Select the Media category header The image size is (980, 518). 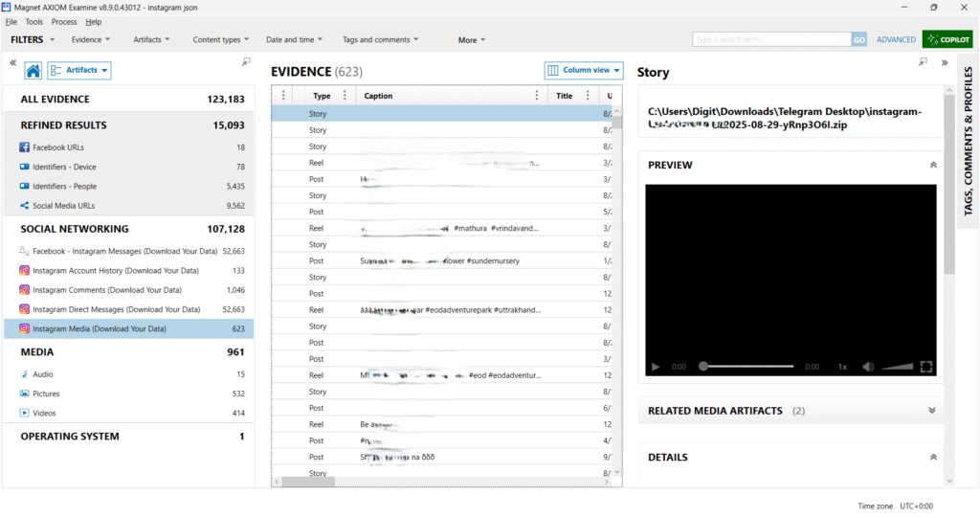[129, 352]
